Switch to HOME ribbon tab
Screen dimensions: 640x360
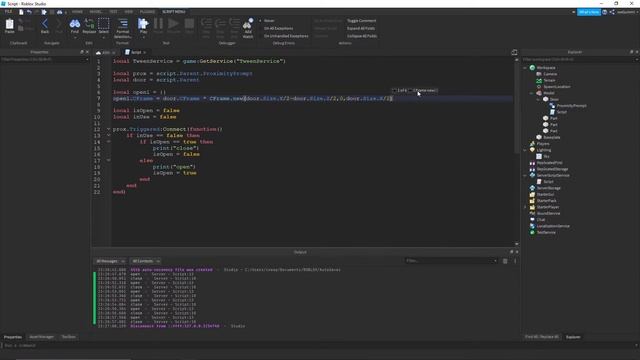tap(77, 12)
